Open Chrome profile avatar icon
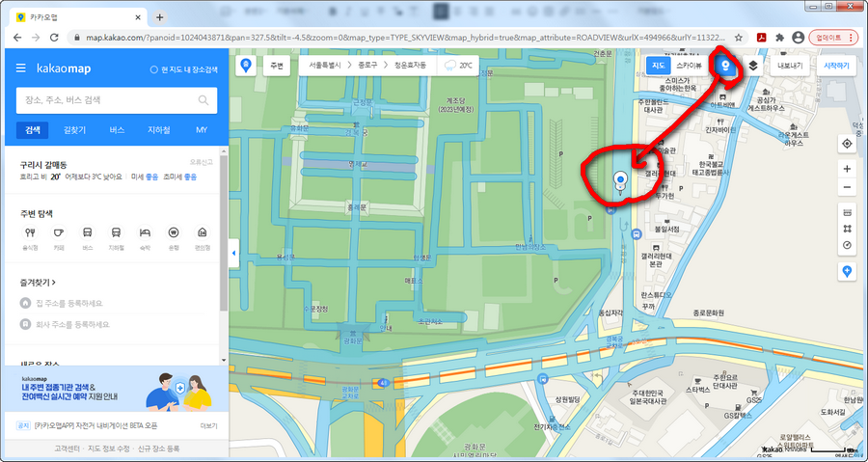868x462 pixels. pos(798,38)
